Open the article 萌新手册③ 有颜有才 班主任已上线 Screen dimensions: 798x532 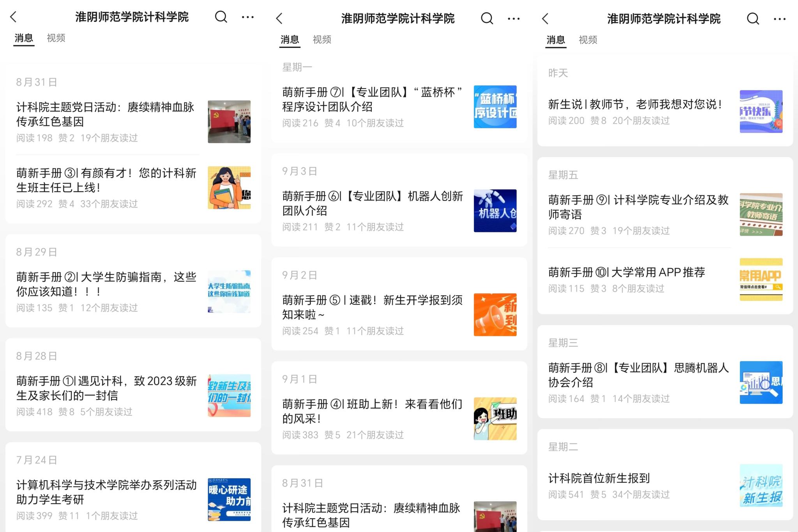[106, 180]
